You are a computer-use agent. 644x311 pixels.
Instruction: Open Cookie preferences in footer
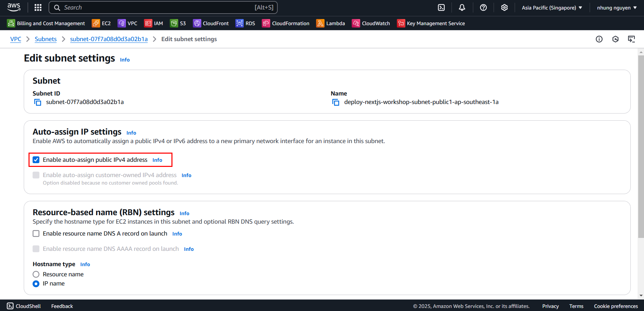click(x=616, y=306)
